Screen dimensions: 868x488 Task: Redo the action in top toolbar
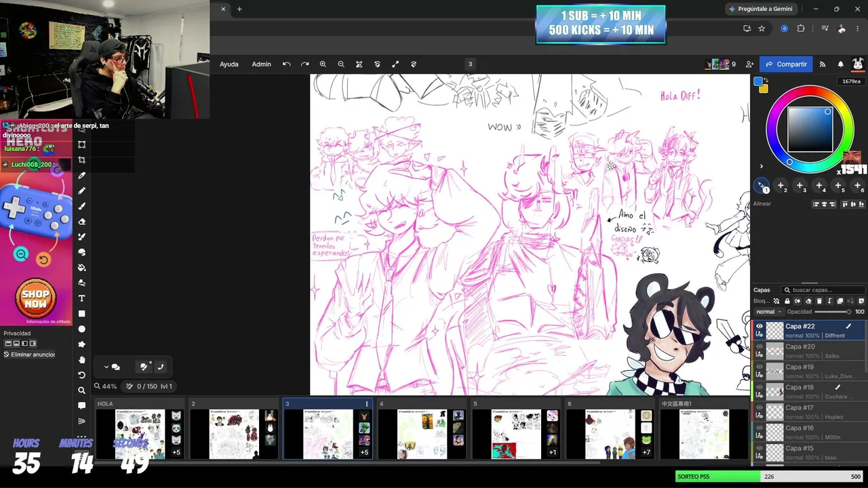305,64
